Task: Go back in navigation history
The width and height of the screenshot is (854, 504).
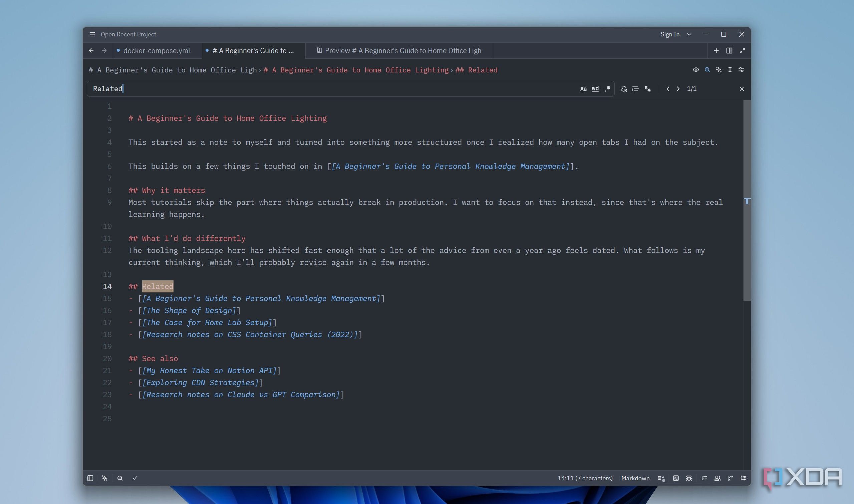Action: (91, 51)
